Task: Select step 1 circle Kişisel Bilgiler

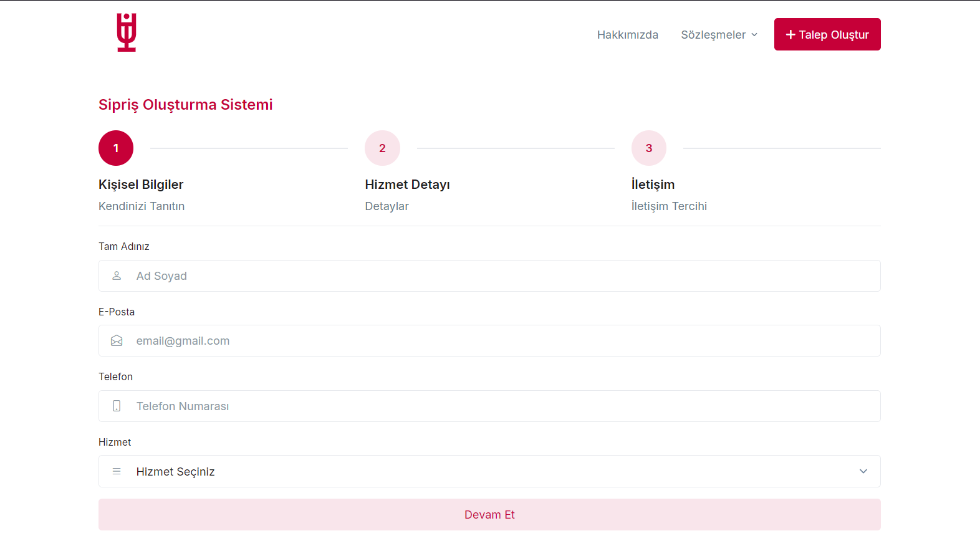Action: coord(116,148)
